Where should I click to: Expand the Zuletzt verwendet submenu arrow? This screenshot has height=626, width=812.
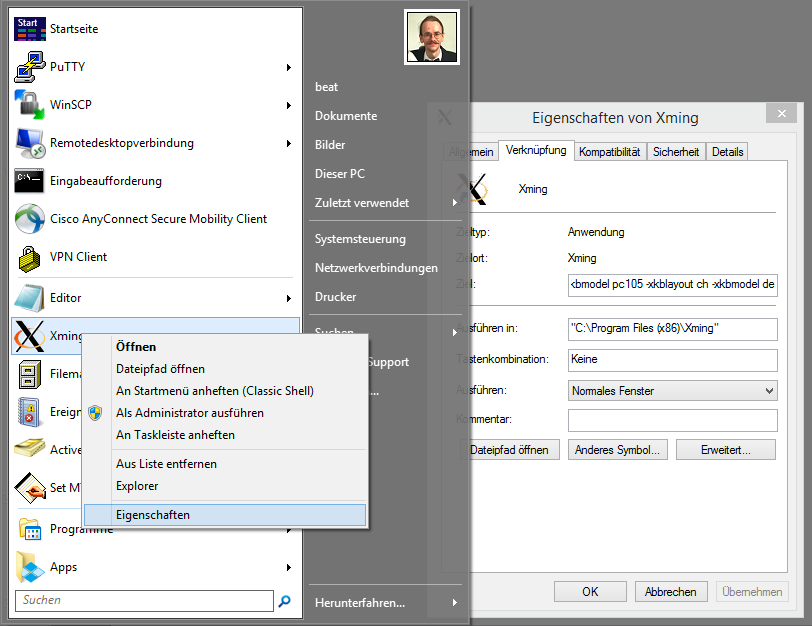click(455, 203)
